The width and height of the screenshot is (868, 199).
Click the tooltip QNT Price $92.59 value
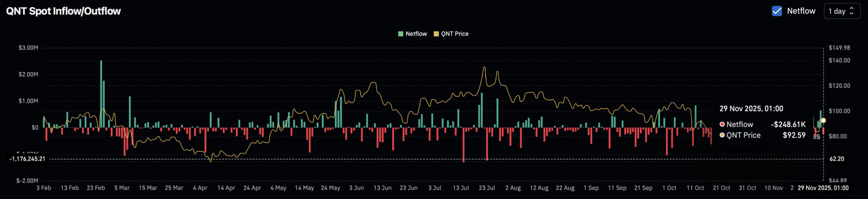[x=794, y=135]
